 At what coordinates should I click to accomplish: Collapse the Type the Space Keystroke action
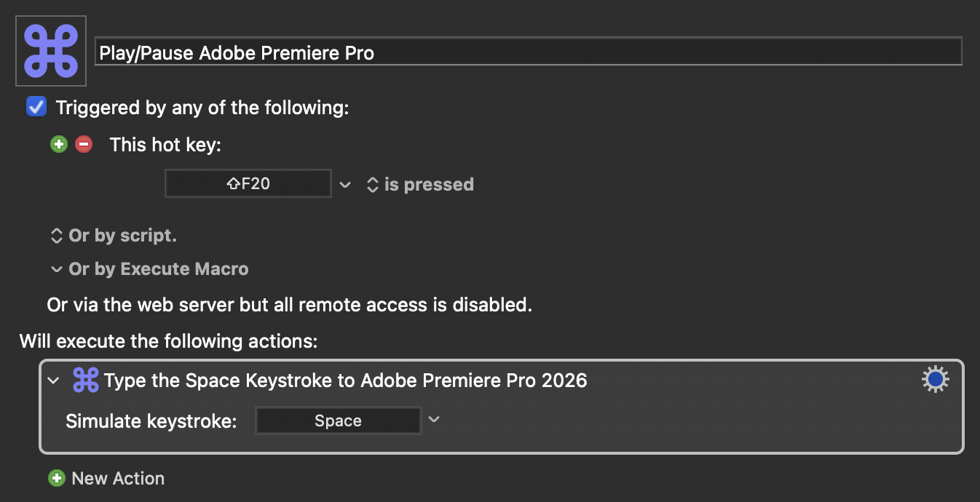point(52,380)
